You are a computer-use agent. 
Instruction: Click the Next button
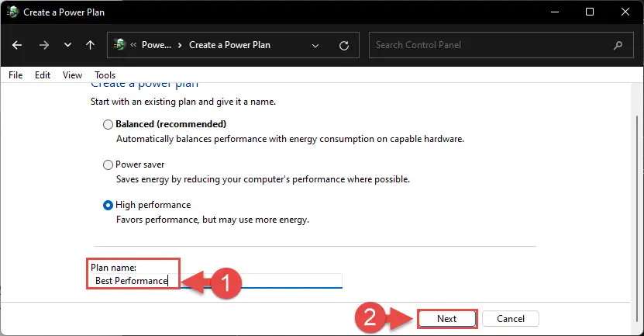(x=447, y=319)
